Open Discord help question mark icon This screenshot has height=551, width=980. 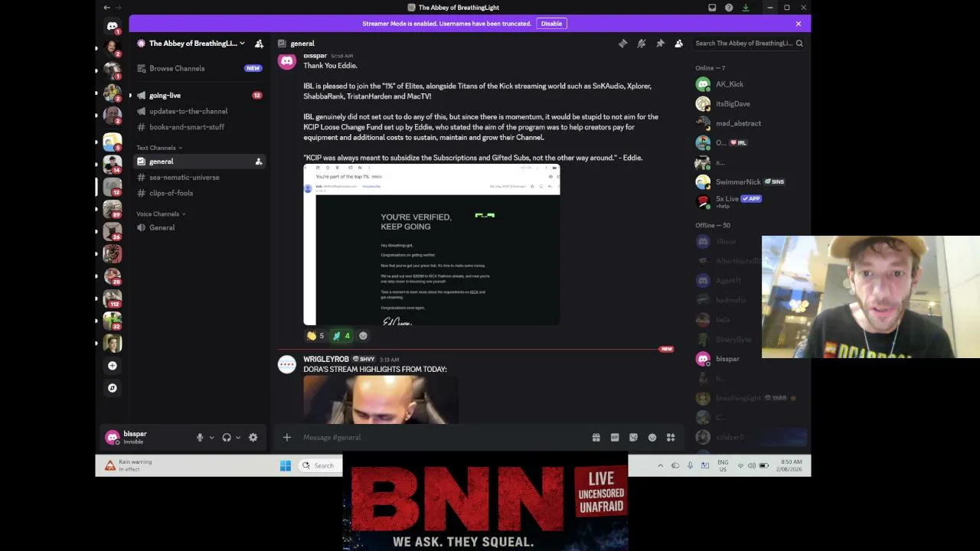tap(729, 8)
